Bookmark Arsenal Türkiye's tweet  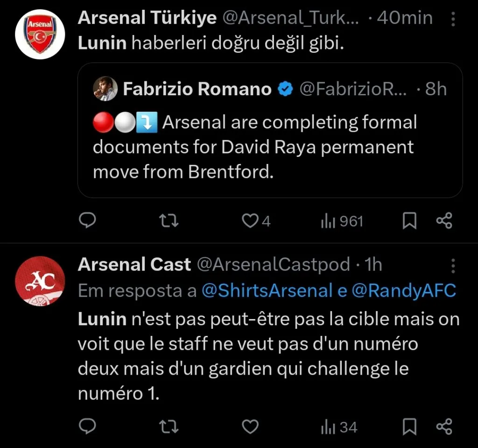click(409, 220)
